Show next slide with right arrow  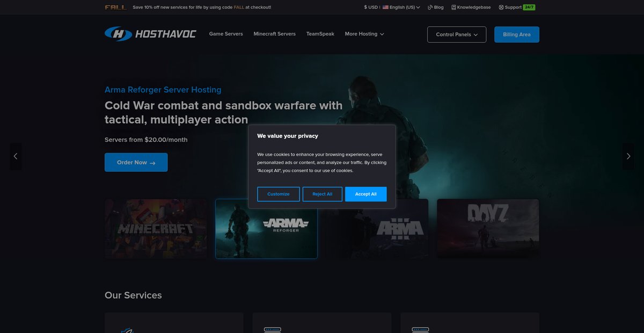tap(628, 156)
